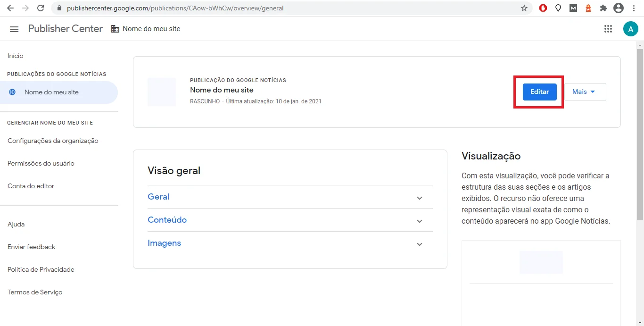Click the padlock site info icon
The width and height of the screenshot is (644, 326).
tap(59, 8)
